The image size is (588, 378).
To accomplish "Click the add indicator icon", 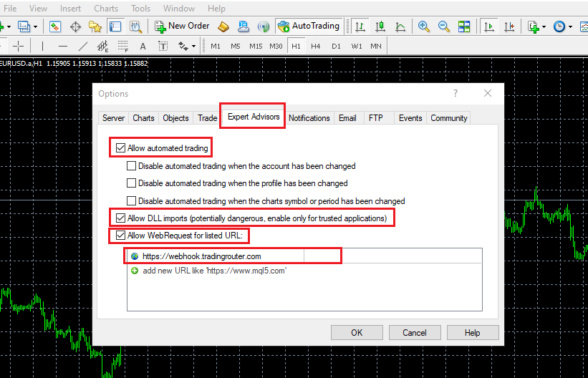I will point(534,26).
